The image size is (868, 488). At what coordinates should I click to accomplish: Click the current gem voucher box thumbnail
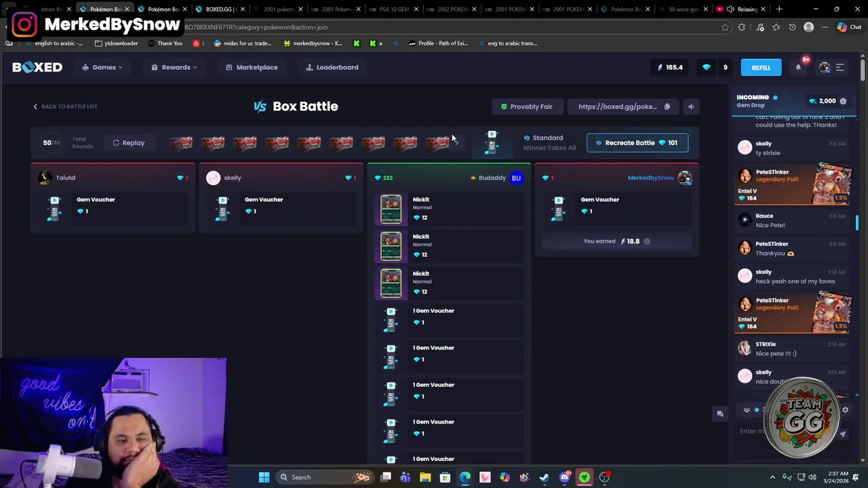click(x=492, y=142)
